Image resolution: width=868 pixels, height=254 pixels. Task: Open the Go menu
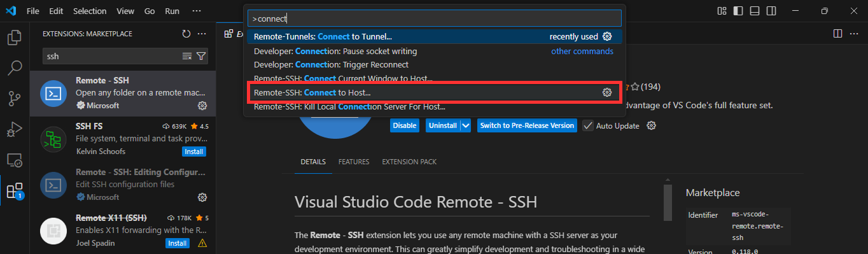pyautogui.click(x=150, y=11)
